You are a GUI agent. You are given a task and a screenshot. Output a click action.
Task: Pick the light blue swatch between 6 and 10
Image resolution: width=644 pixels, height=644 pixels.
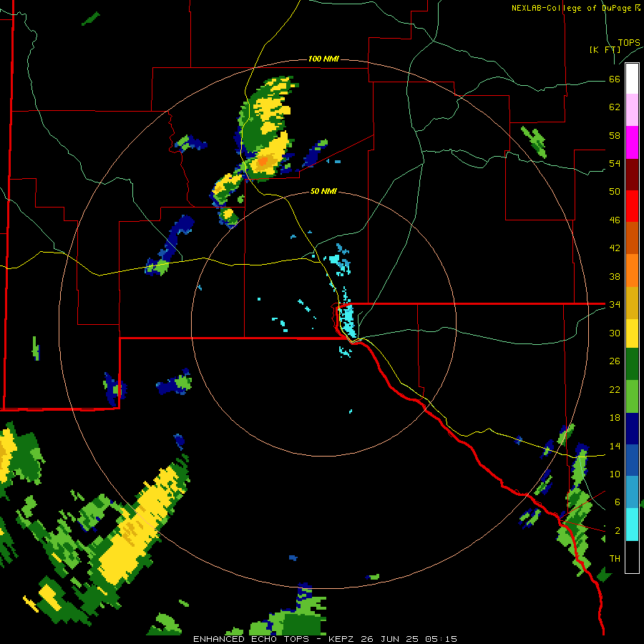coord(632,492)
